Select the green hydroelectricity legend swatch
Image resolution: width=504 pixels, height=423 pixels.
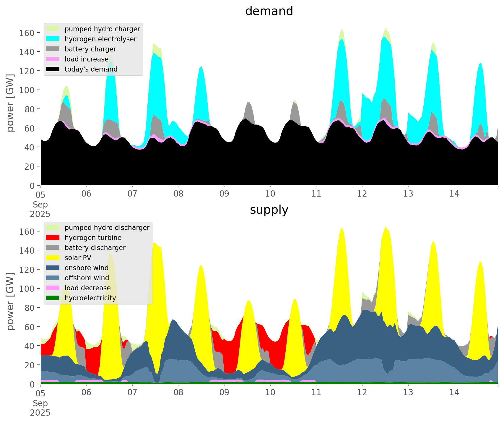click(53, 298)
